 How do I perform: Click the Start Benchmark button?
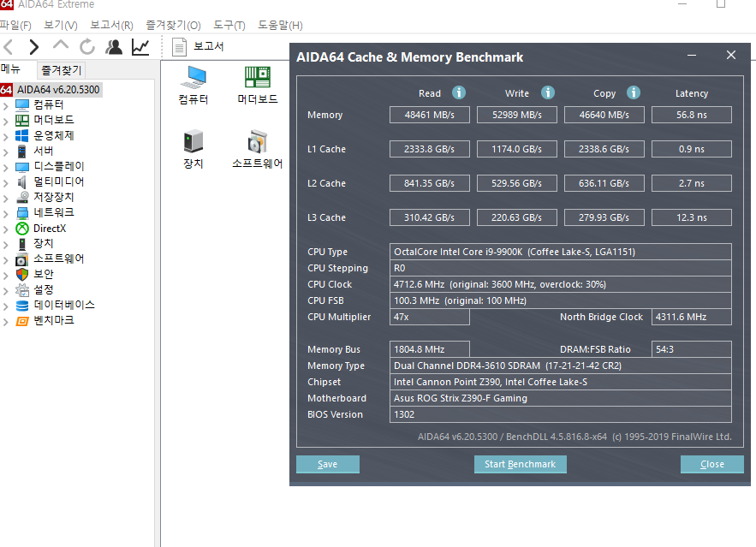tap(521, 464)
